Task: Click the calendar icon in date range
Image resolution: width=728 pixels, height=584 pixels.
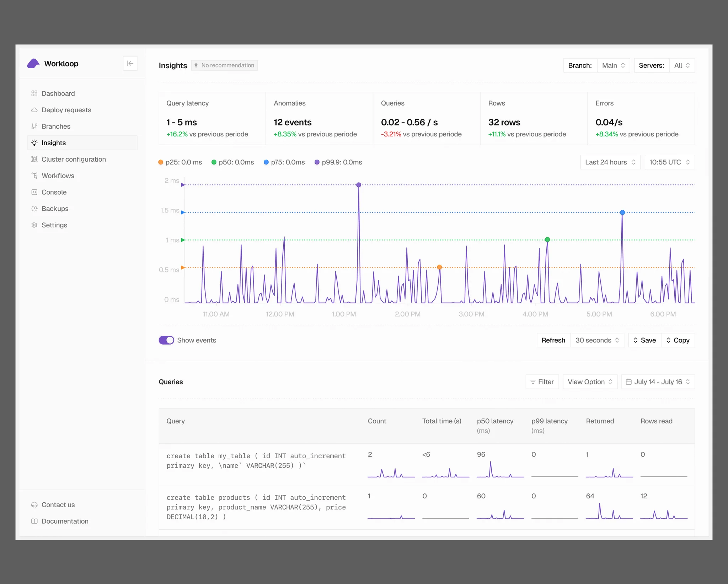Action: pyautogui.click(x=628, y=382)
